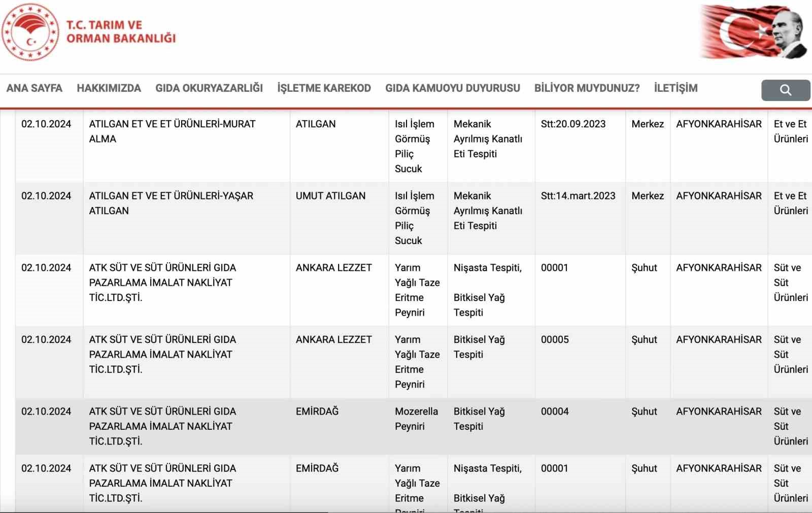Click Bitkisel Yağ Tespiti in 00005 row
This screenshot has width=812, height=513.
coord(479,347)
